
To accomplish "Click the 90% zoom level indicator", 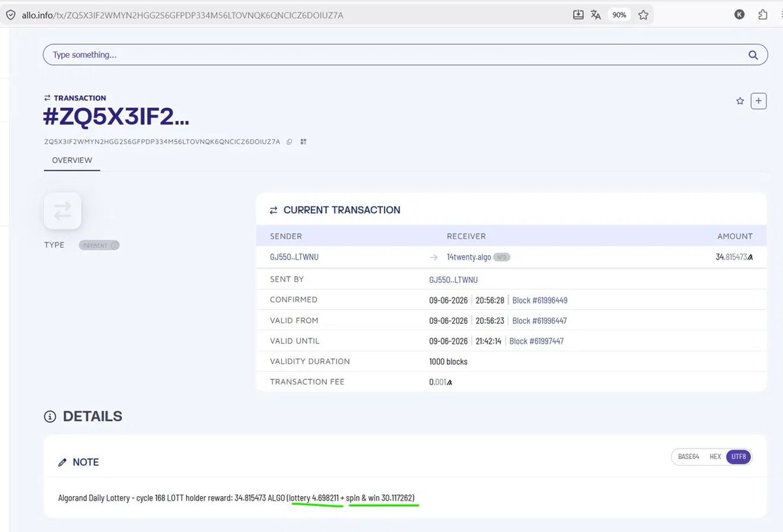I will (x=619, y=14).
